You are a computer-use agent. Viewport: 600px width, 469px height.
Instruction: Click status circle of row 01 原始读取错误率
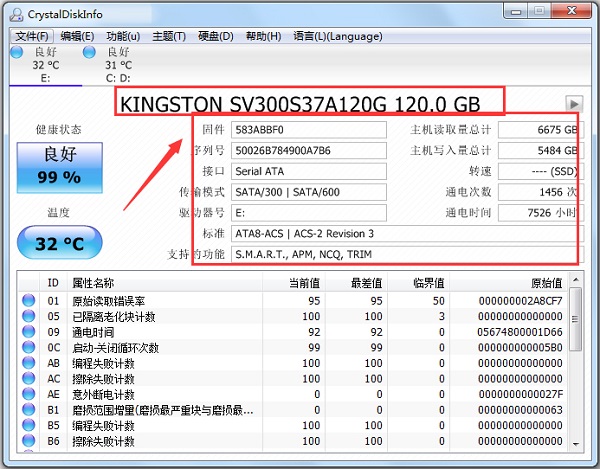[x=29, y=300]
